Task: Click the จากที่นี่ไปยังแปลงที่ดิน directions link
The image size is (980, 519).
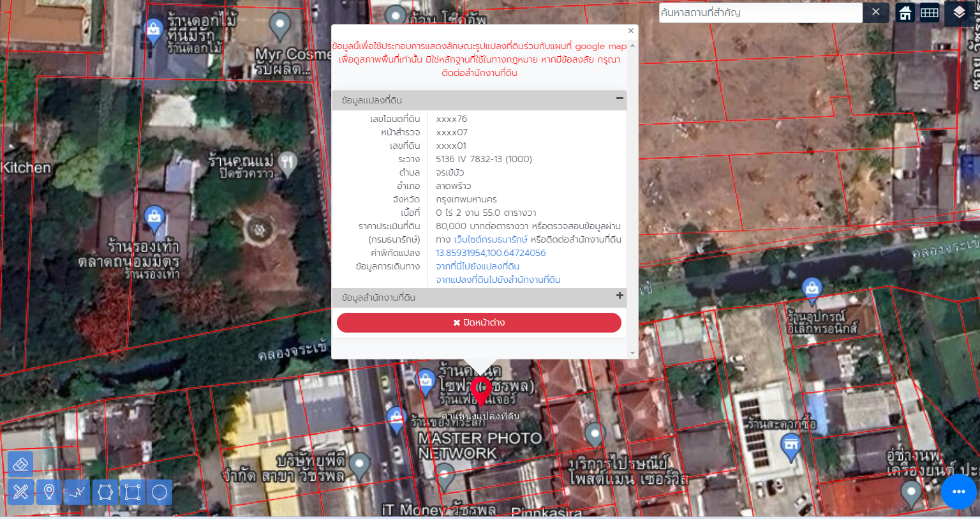Action: pyautogui.click(x=477, y=266)
